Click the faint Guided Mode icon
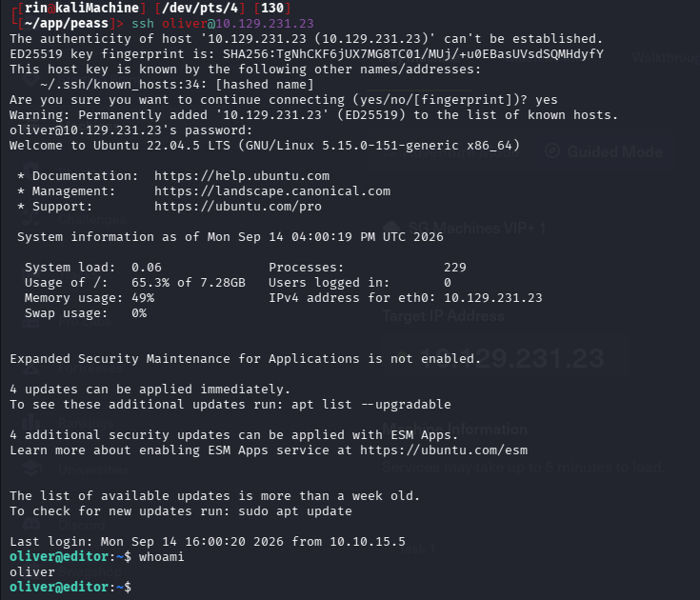This screenshot has width=700, height=600. [x=552, y=150]
